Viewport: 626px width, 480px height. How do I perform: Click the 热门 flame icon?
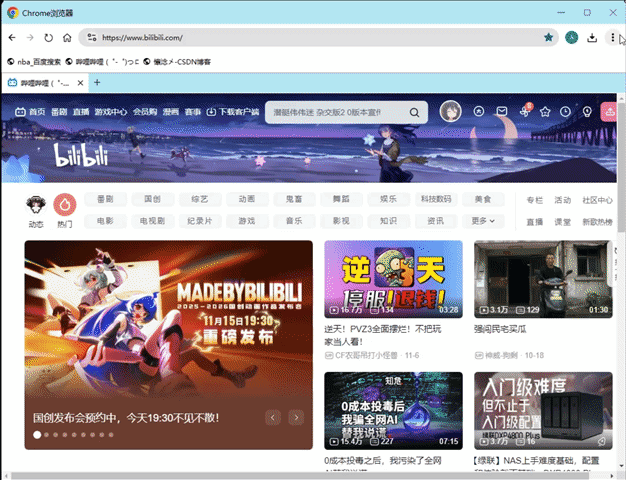coord(65,205)
